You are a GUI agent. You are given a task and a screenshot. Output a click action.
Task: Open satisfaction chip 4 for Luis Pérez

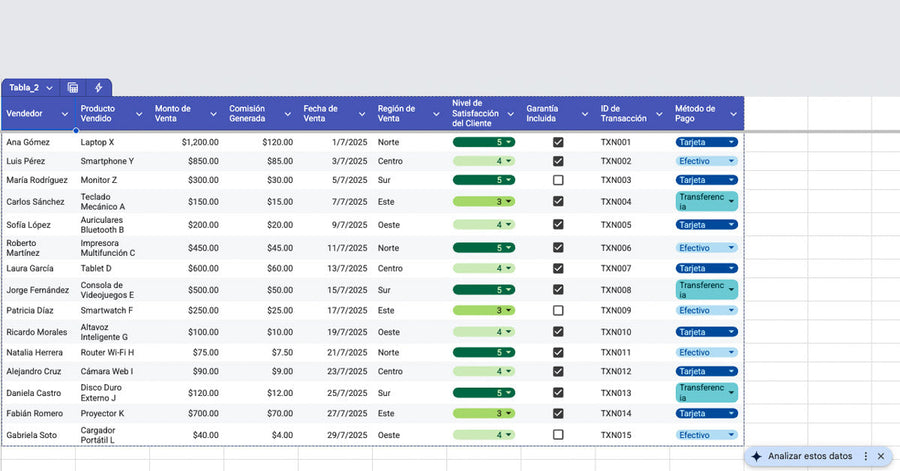pyautogui.click(x=484, y=161)
